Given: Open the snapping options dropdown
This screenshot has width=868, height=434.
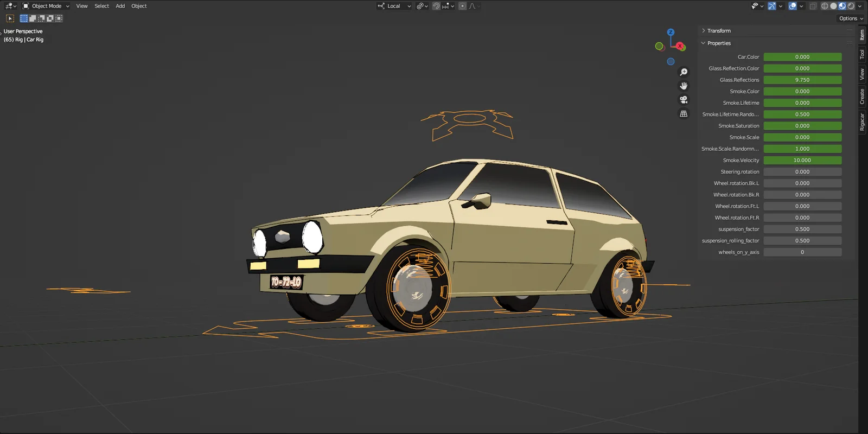Looking at the screenshot, I should coord(448,6).
